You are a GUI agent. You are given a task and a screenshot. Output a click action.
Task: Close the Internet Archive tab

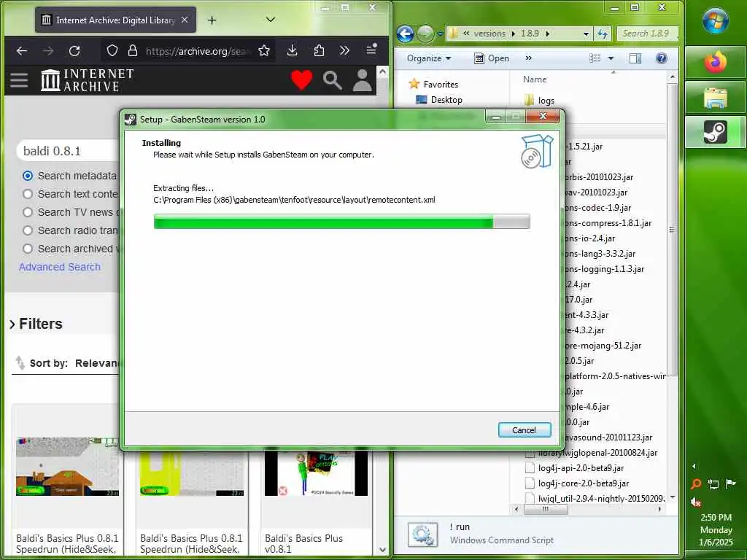[185, 20]
